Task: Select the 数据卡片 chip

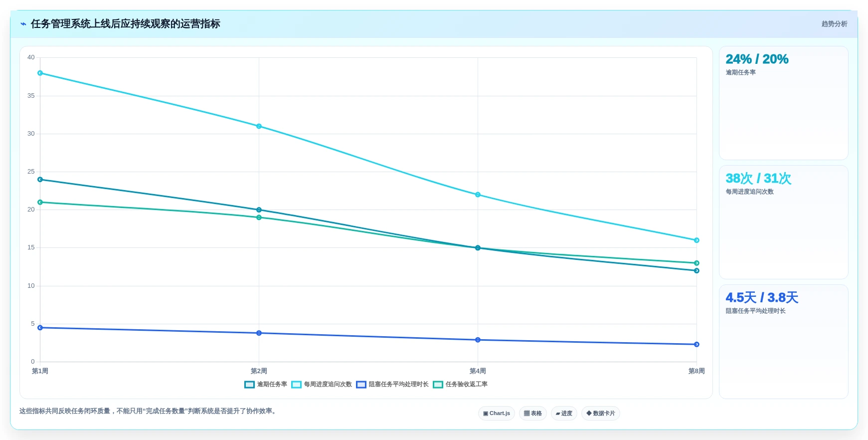Action: 601,413
